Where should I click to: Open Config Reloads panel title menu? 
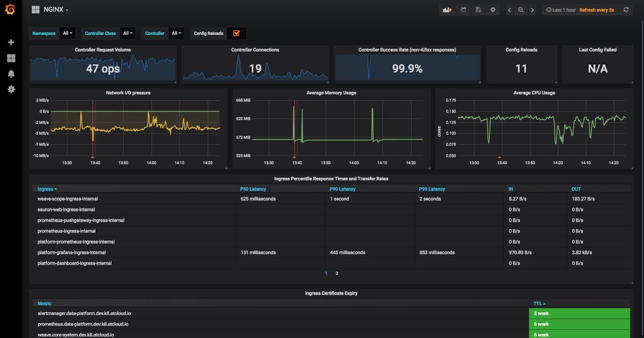pyautogui.click(x=521, y=50)
